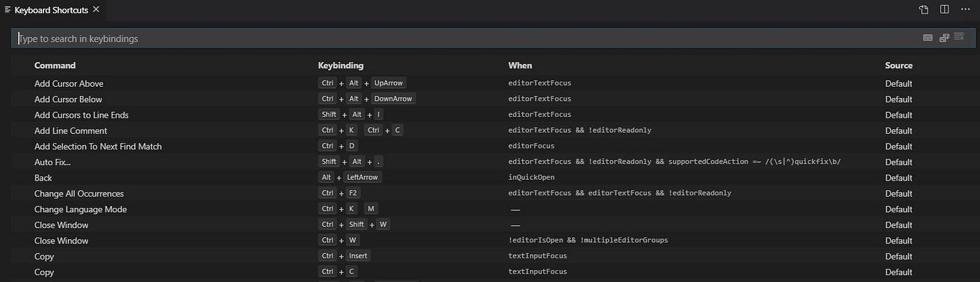This screenshot has width=980, height=282.
Task: Toggle Sort by Precedence in search bar
Action: (944, 38)
